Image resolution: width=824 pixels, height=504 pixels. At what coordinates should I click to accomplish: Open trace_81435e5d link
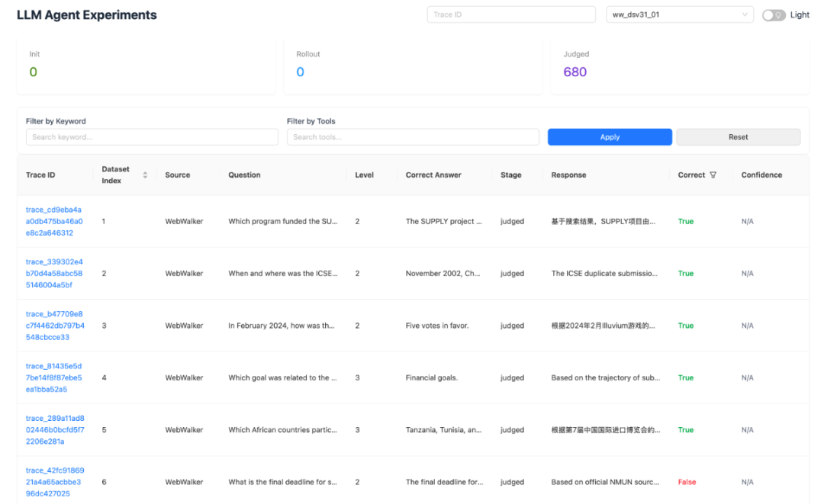54,377
